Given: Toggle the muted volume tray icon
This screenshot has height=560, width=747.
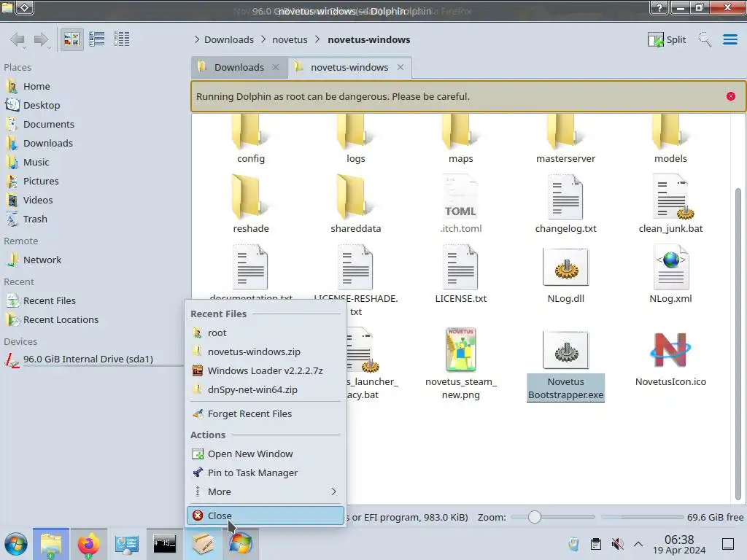Looking at the screenshot, I should pos(617,544).
